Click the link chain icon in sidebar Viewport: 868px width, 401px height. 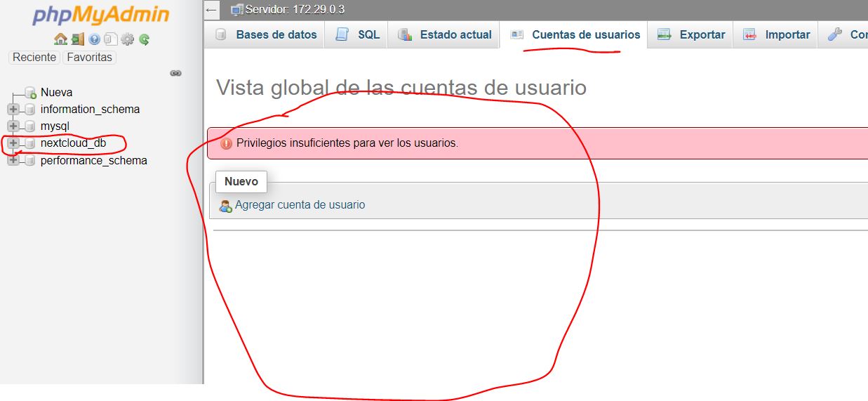click(x=176, y=73)
